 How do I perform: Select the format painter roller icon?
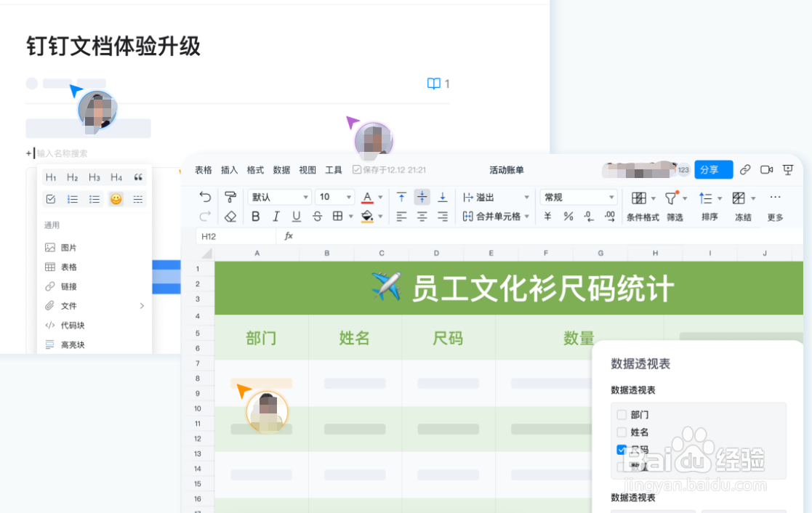230,197
